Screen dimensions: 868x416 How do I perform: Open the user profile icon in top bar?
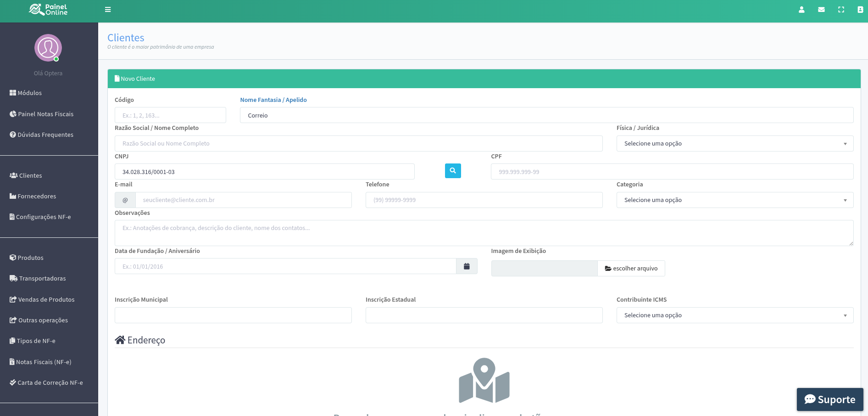pos(801,10)
